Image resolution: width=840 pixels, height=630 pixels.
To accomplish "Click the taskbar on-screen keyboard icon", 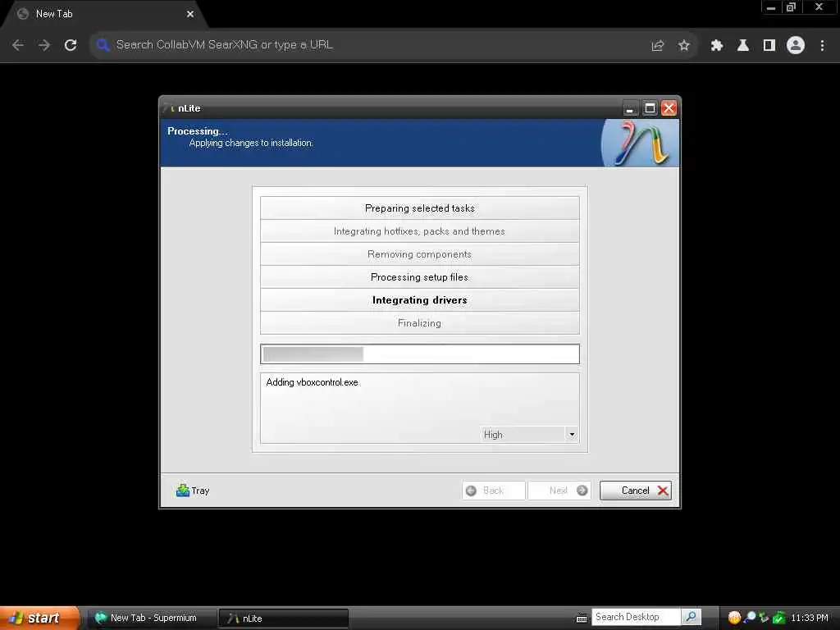I will tap(582, 619).
